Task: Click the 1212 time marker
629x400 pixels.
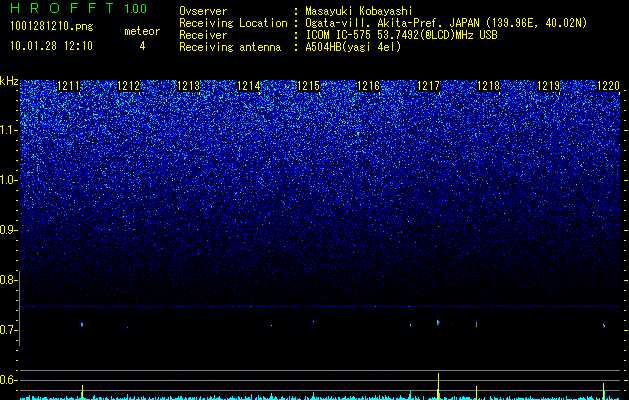Action: (128, 86)
